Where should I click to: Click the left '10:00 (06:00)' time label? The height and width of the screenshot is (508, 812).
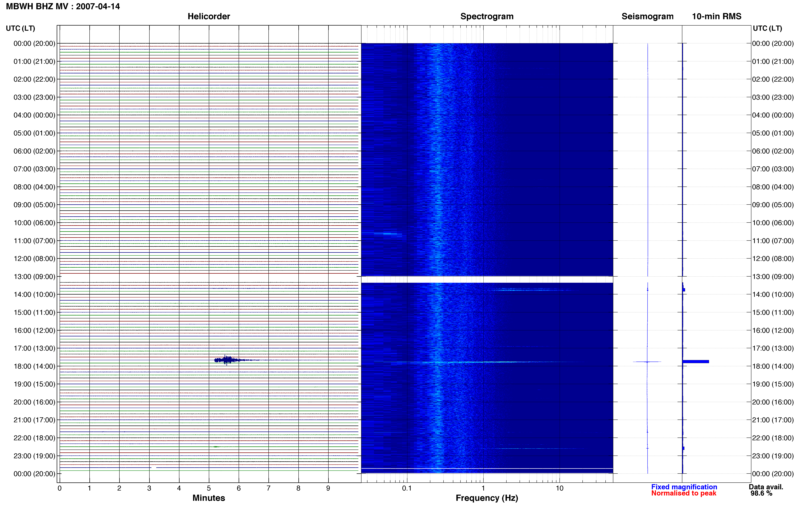tap(34, 223)
